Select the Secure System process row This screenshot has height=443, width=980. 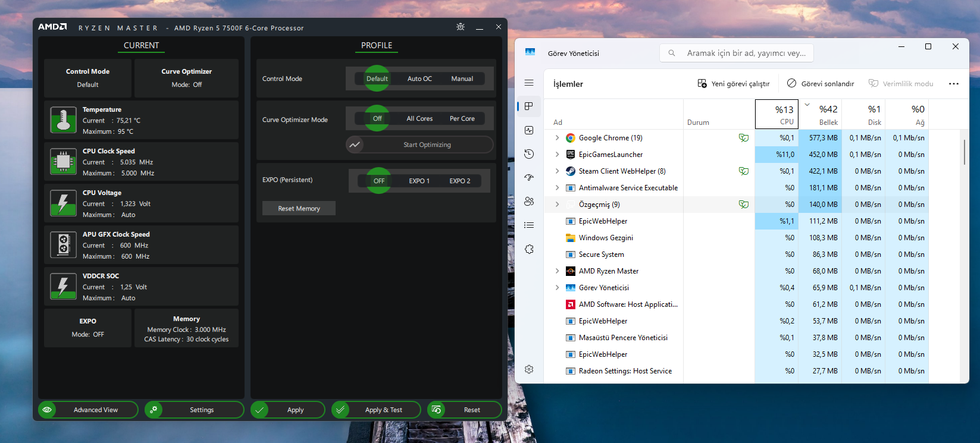coord(737,255)
